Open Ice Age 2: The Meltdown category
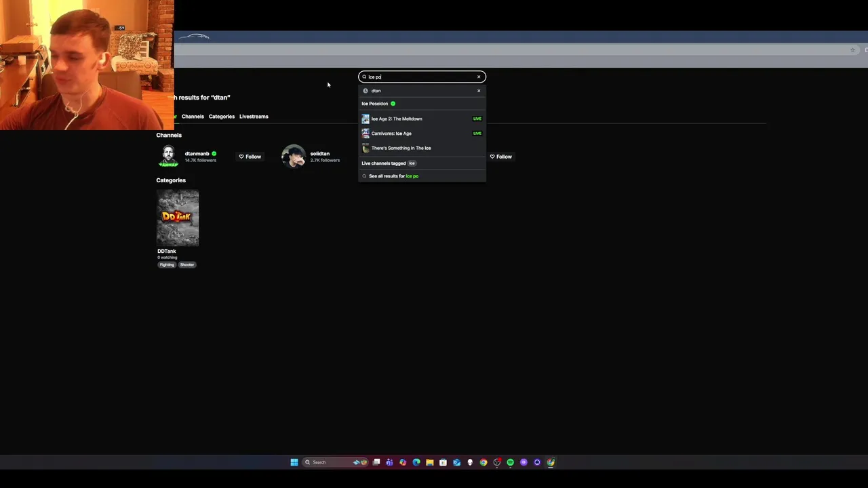868x488 pixels. (422, 119)
